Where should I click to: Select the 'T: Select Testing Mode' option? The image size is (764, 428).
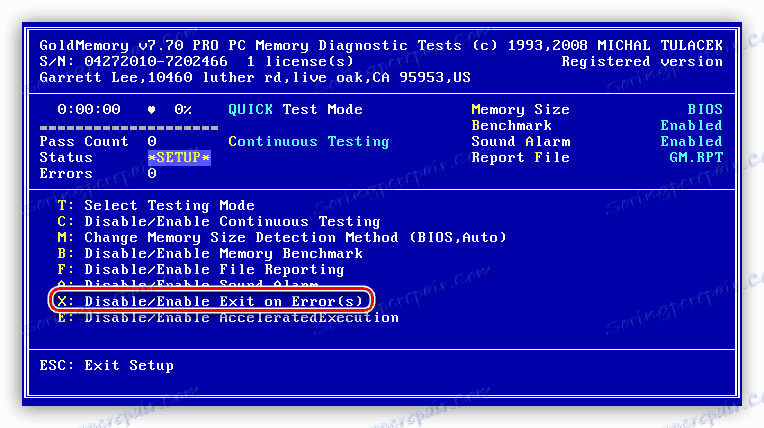pos(156,205)
